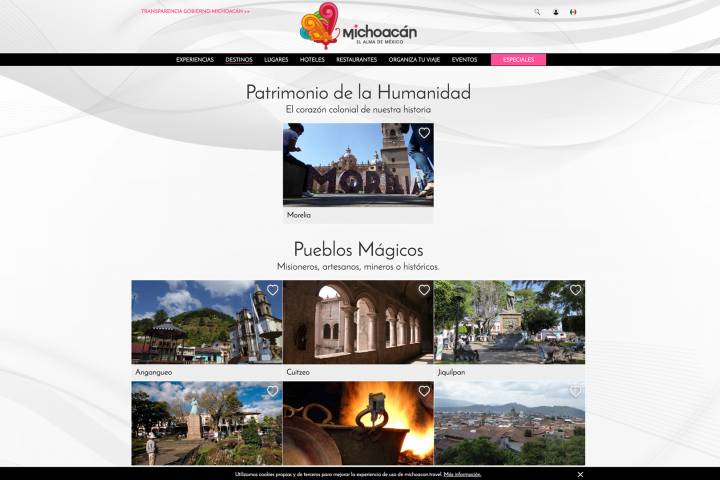Close the cookie notice banner
The height and width of the screenshot is (480, 720).
(x=580, y=474)
